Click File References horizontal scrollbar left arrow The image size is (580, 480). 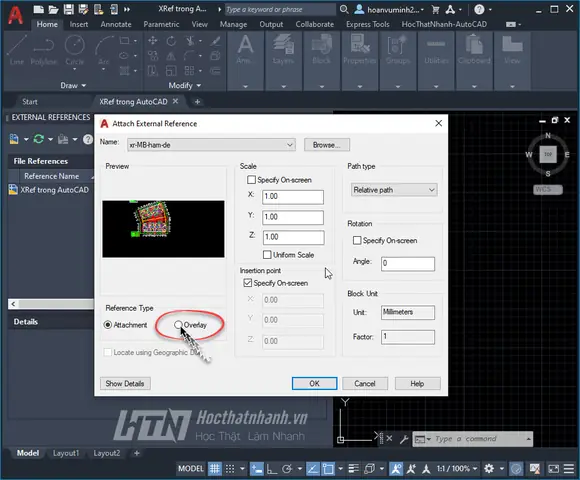click(13, 304)
